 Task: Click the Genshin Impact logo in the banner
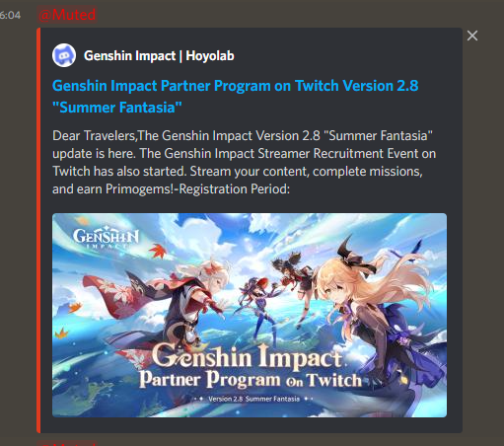pos(106,236)
